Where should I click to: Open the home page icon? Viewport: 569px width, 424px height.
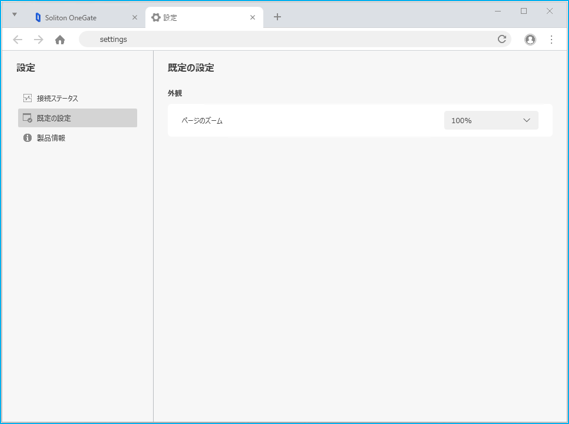point(60,40)
